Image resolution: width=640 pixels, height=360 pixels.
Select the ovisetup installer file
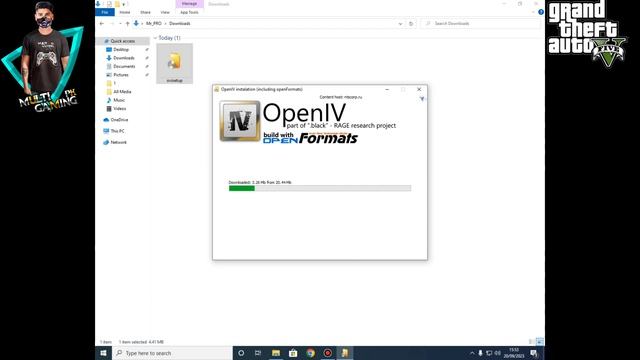click(x=174, y=63)
